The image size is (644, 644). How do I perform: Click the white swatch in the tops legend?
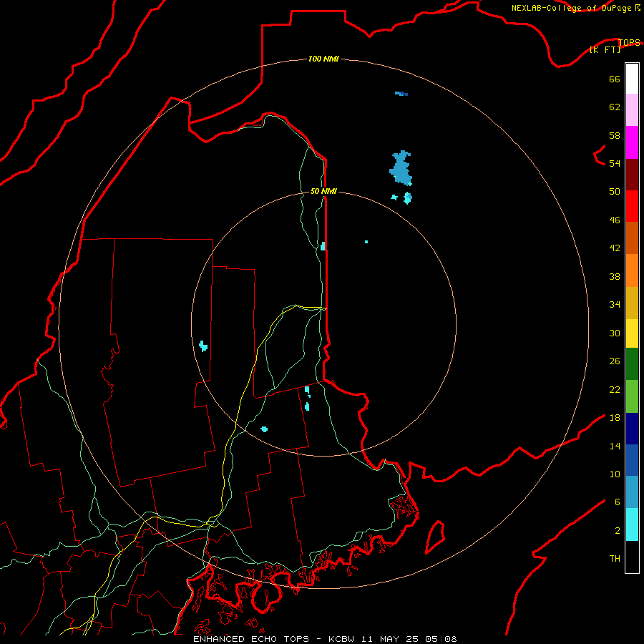[632, 79]
